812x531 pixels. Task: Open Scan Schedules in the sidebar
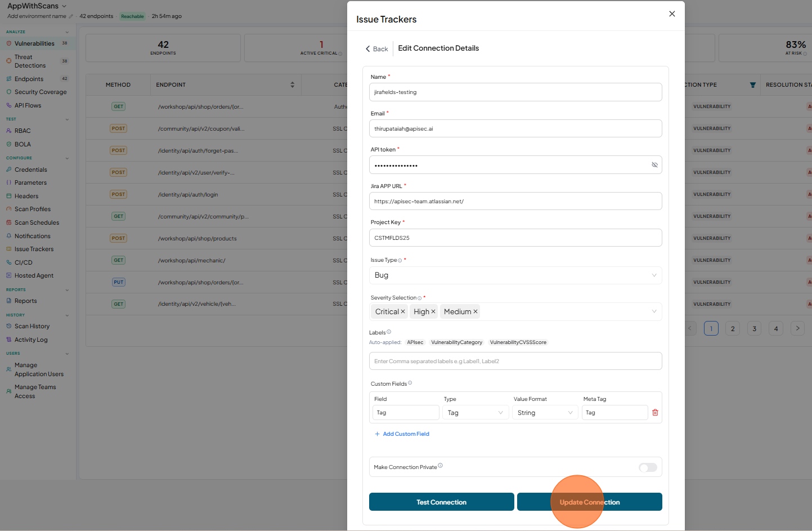pyautogui.click(x=37, y=222)
